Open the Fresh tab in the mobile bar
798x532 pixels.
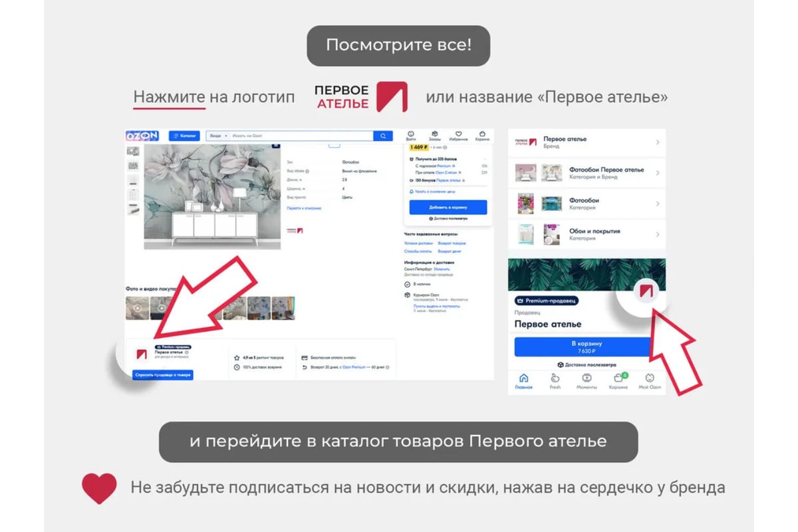click(555, 381)
